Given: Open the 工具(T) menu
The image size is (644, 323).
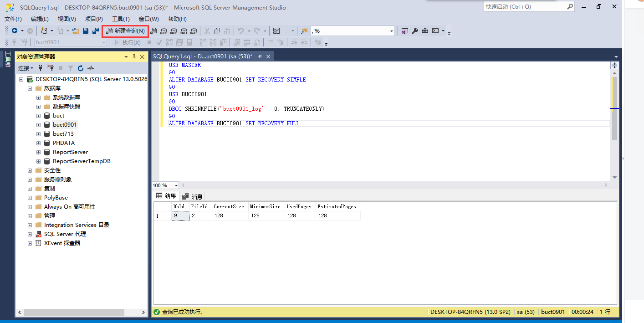Looking at the screenshot, I should point(121,19).
